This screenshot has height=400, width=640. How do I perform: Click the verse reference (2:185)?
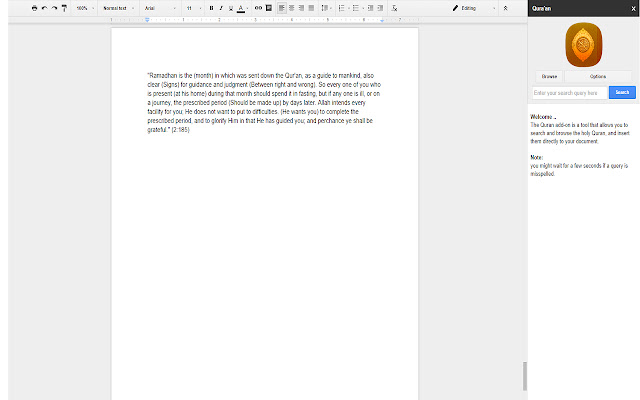[x=180, y=130]
